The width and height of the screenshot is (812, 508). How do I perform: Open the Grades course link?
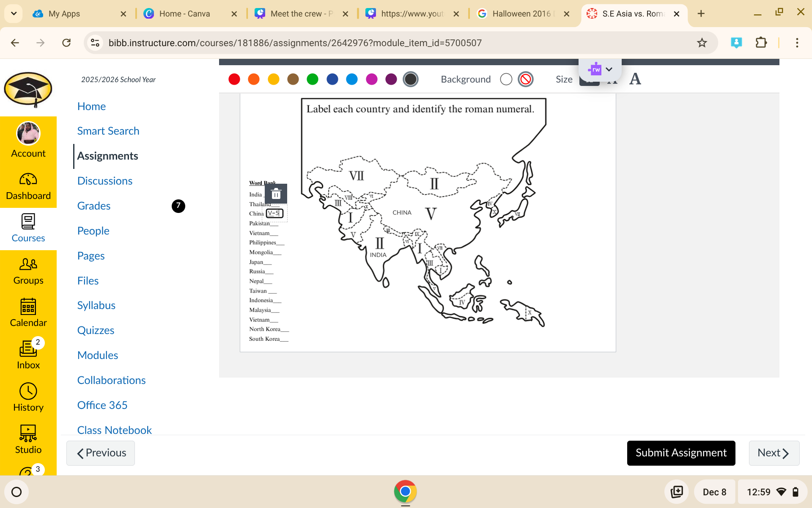coord(93,206)
